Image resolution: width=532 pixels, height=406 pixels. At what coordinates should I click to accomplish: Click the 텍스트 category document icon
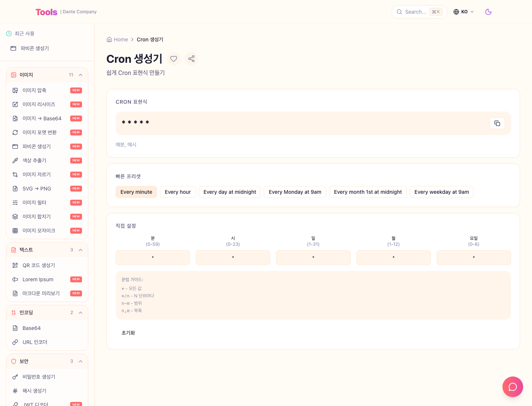14,250
